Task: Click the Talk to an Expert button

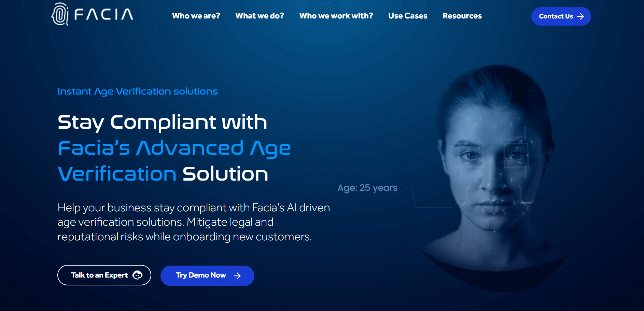Action: [104, 275]
